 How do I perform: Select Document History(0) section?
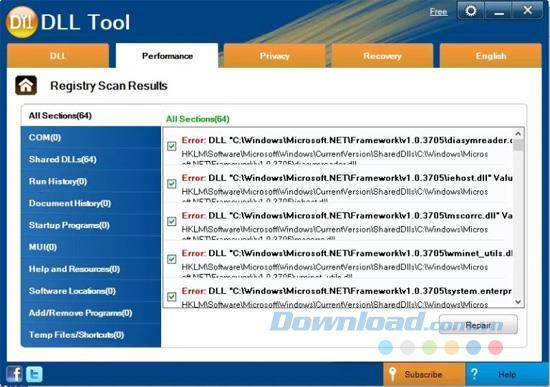91,203
